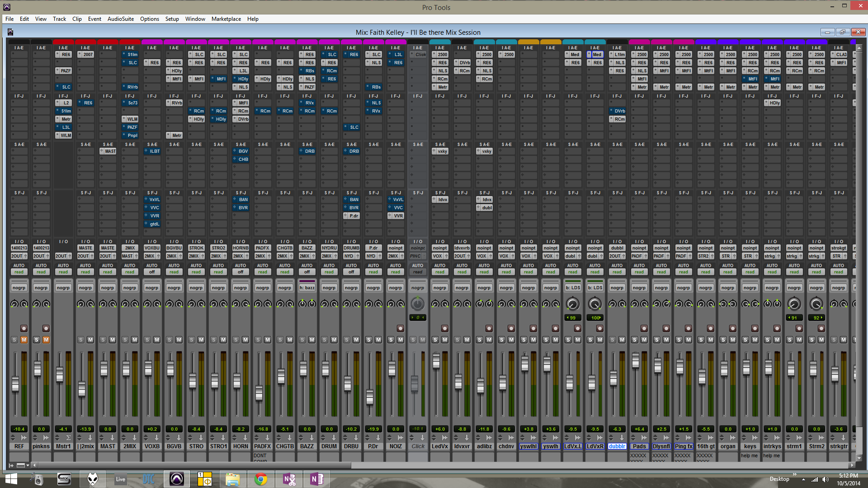Open the Track menu
Screen dimensions: 868x488
(59, 19)
